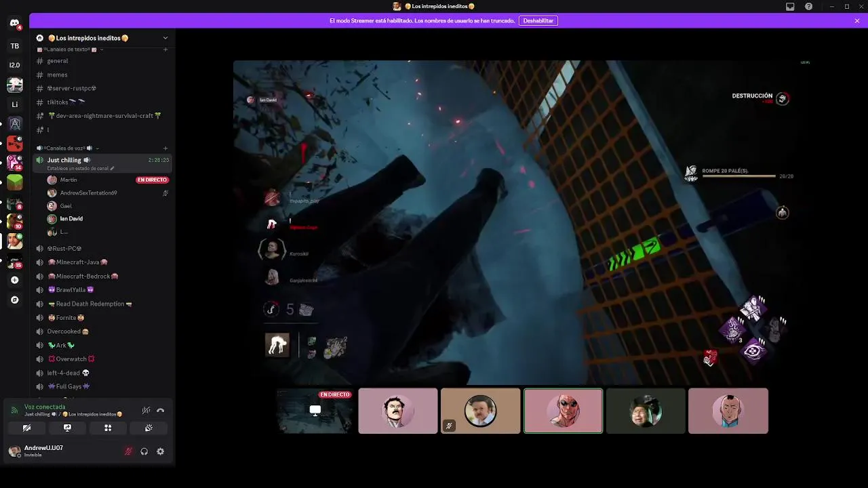This screenshot has width=868, height=488.
Task: Toggle microphone mute in user panel
Action: (x=128, y=451)
